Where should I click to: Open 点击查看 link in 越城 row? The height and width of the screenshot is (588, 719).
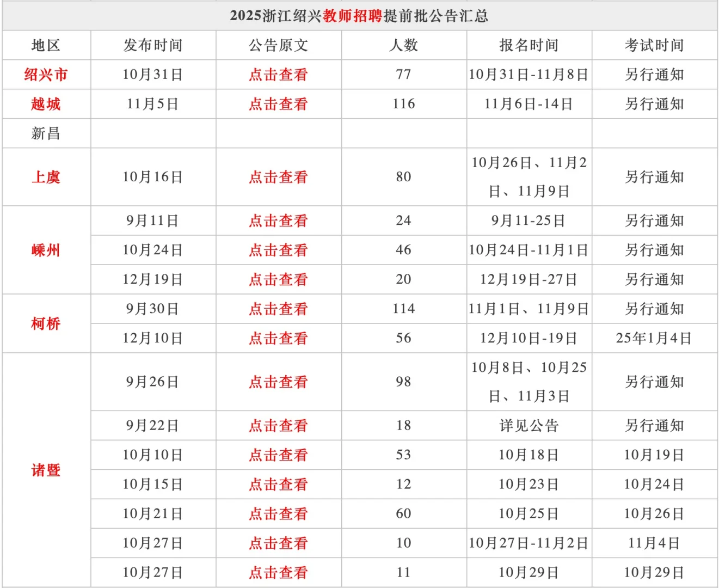click(x=278, y=104)
